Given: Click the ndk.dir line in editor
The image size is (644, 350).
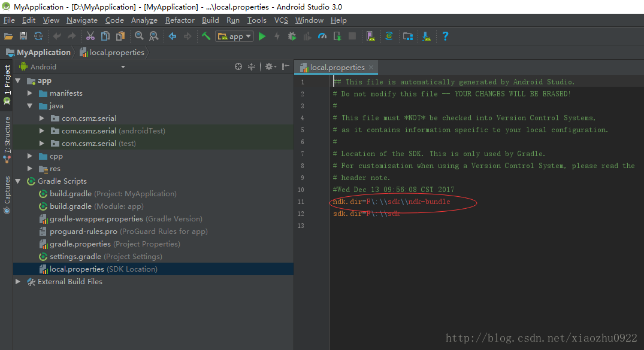Looking at the screenshot, I should [391, 202].
